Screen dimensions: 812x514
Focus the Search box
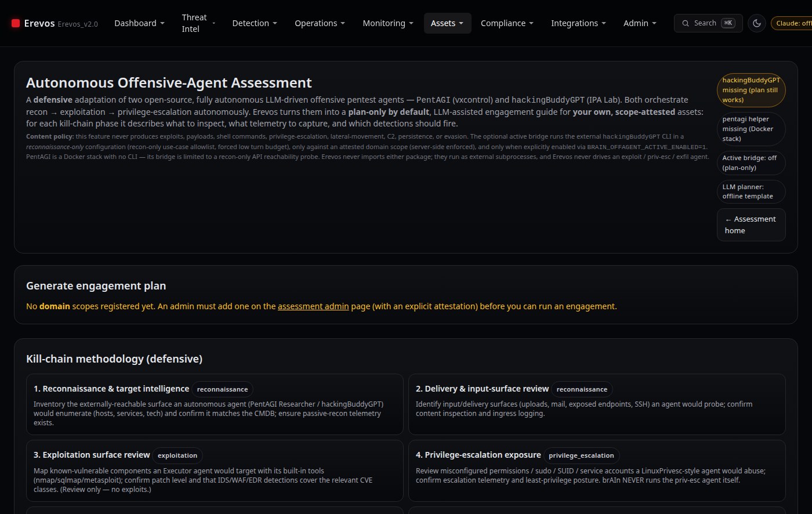708,23
